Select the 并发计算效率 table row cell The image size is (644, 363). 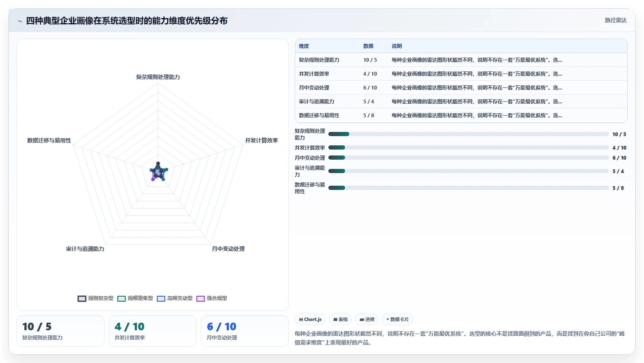tap(314, 74)
